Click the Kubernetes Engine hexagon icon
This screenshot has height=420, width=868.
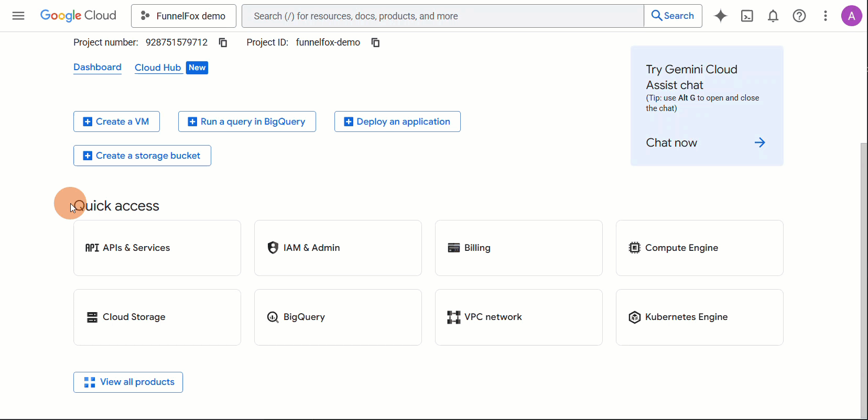(635, 317)
